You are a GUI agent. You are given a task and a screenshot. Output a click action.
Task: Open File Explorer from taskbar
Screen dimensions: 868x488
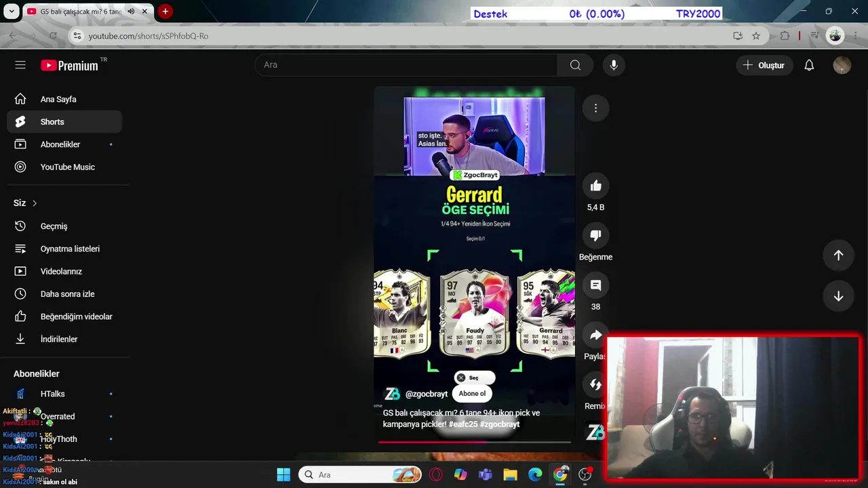click(x=510, y=474)
